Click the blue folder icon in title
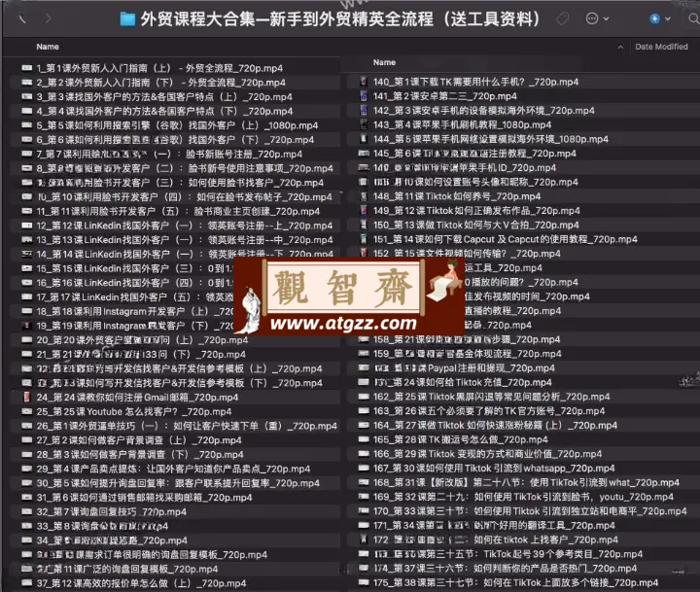Image resolution: width=700 pixels, height=592 pixels. (127, 19)
